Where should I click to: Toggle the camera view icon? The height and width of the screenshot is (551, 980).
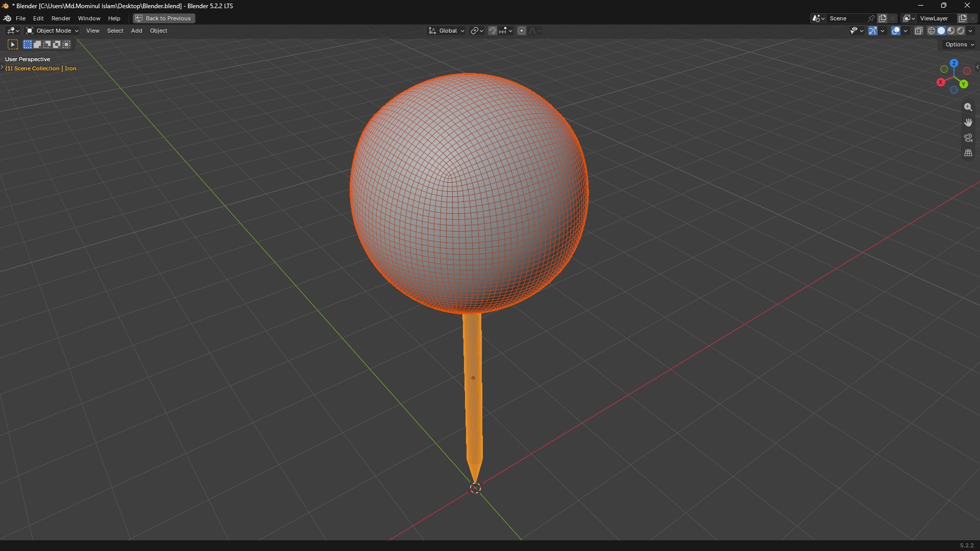coord(968,138)
